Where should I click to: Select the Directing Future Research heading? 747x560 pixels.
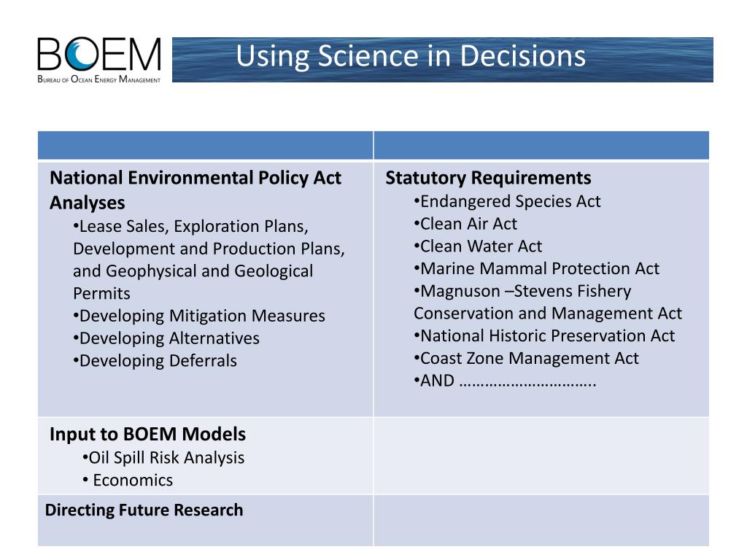click(144, 510)
